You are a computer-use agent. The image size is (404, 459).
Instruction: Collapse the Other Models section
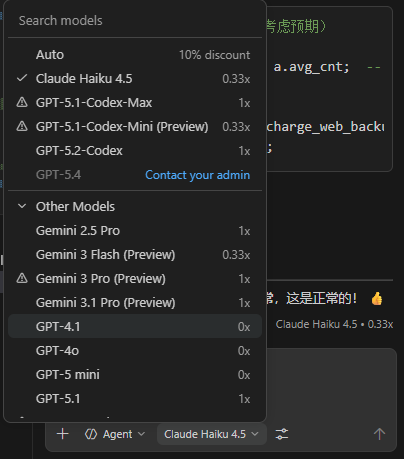tap(22, 206)
